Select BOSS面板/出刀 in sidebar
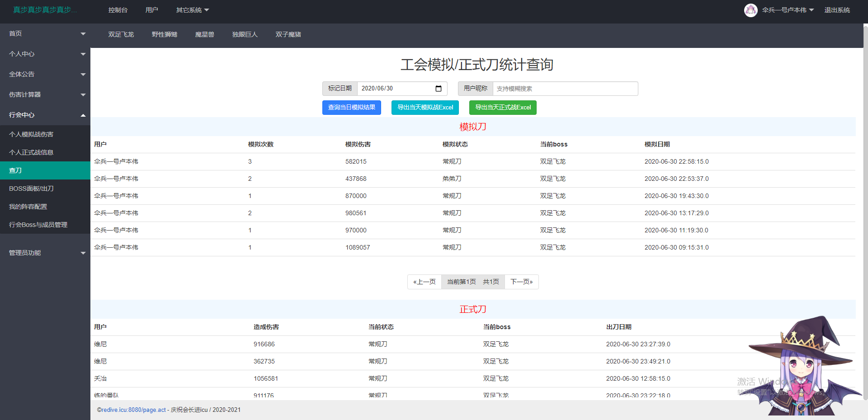 45,189
